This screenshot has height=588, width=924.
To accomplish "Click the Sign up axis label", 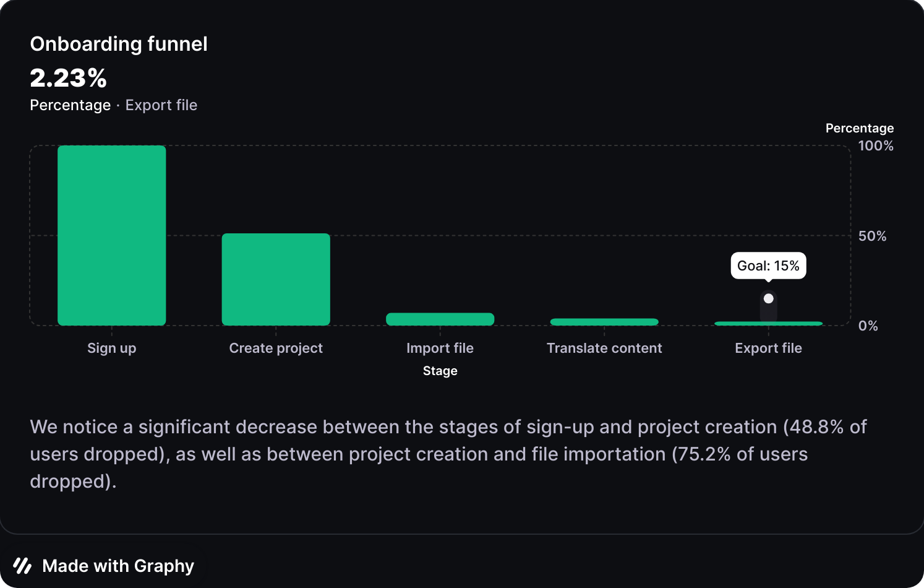I will [x=111, y=348].
